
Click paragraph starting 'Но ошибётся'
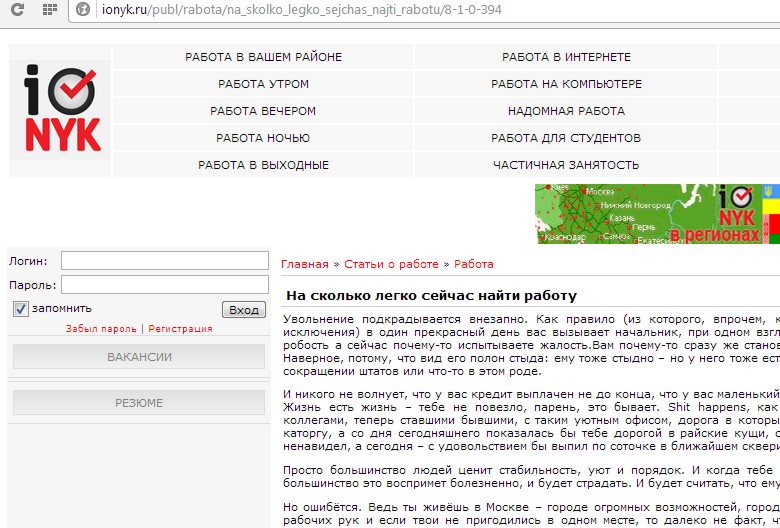click(531, 514)
